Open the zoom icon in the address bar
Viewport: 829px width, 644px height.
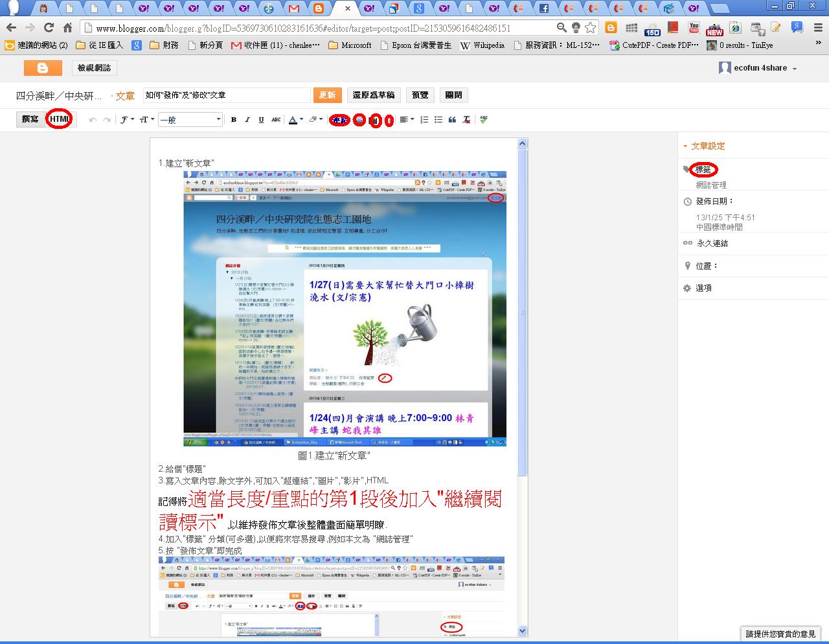(562, 28)
